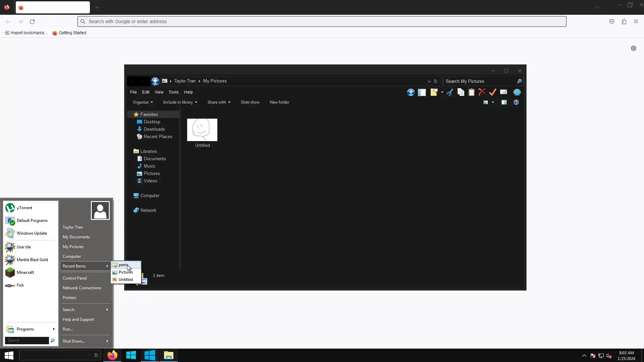Click the File Explorer taskbar icon
644x362 pixels.
[x=168, y=355]
